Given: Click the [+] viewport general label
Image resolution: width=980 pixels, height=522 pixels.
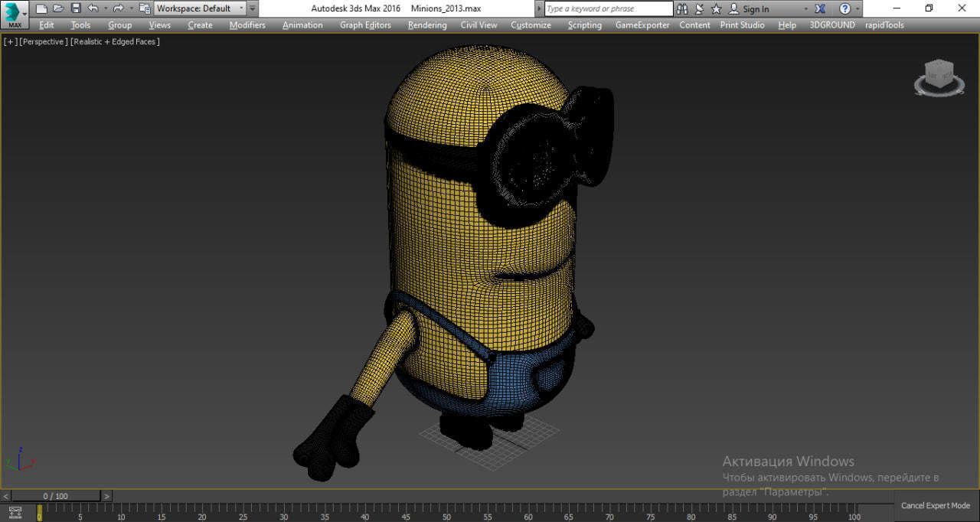Looking at the screenshot, I should pos(10,41).
